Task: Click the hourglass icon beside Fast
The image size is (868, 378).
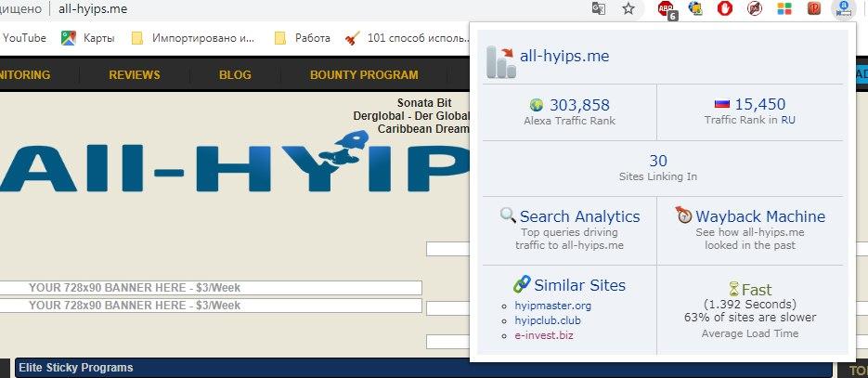Action: (734, 289)
